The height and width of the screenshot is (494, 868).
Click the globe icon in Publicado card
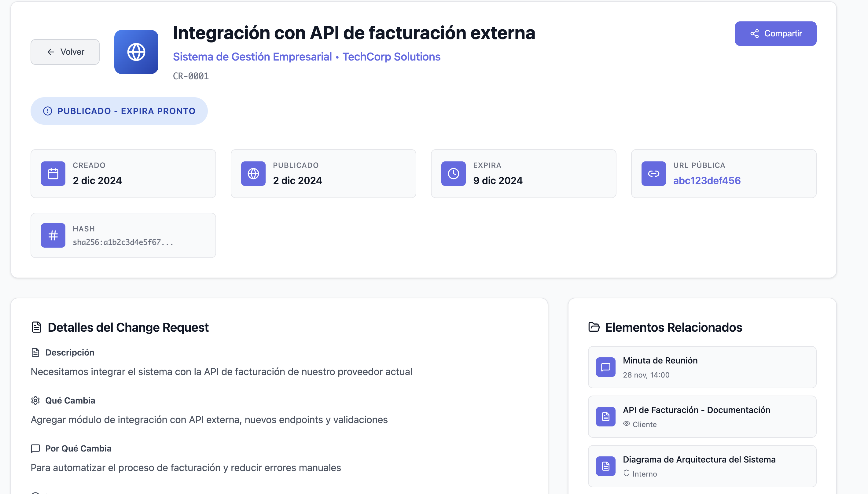(253, 174)
